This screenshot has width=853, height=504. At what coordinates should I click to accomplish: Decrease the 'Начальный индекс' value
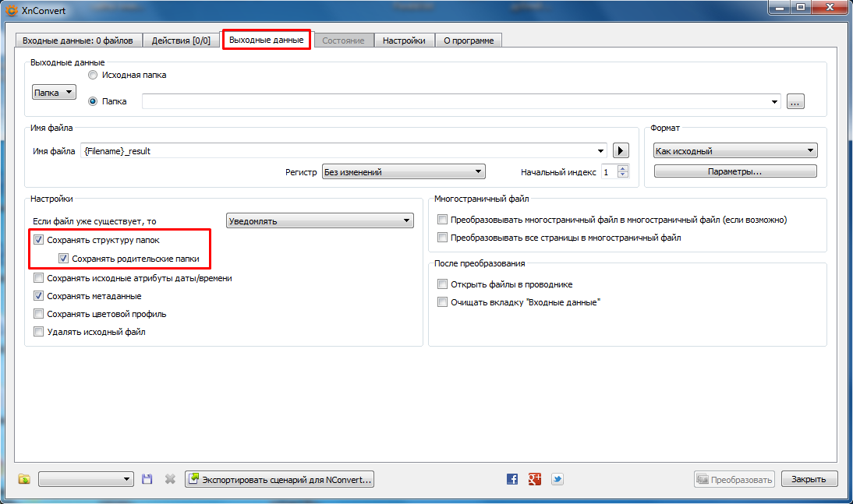point(623,175)
